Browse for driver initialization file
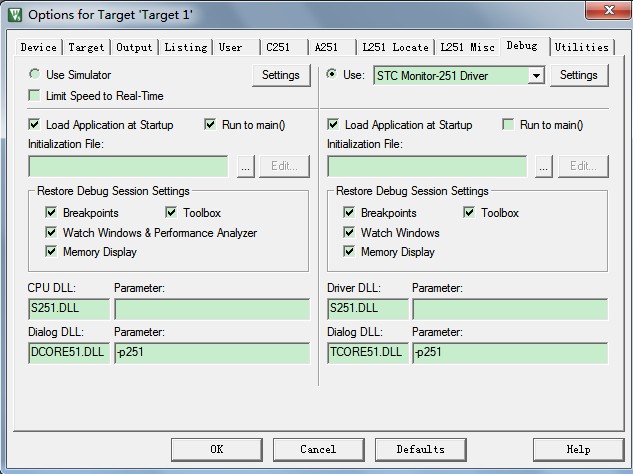Image resolution: width=633 pixels, height=474 pixels. 543,166
